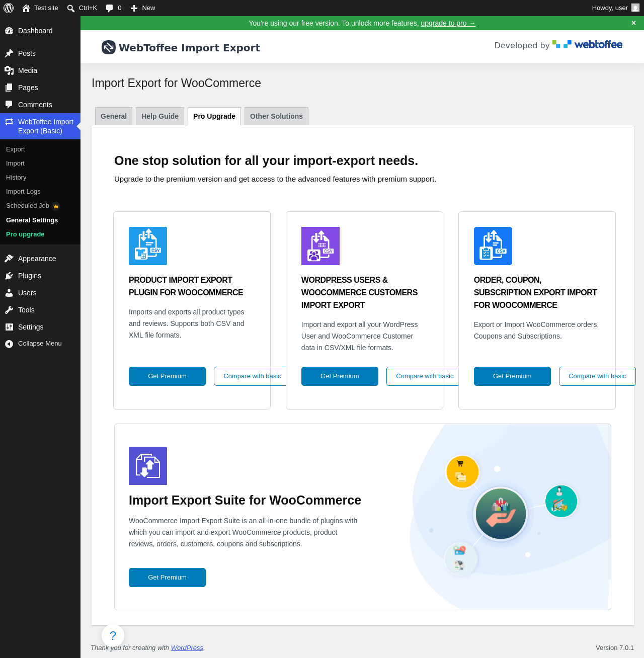Click the WordPress Users import export icon
644x658 pixels.
point(320,246)
